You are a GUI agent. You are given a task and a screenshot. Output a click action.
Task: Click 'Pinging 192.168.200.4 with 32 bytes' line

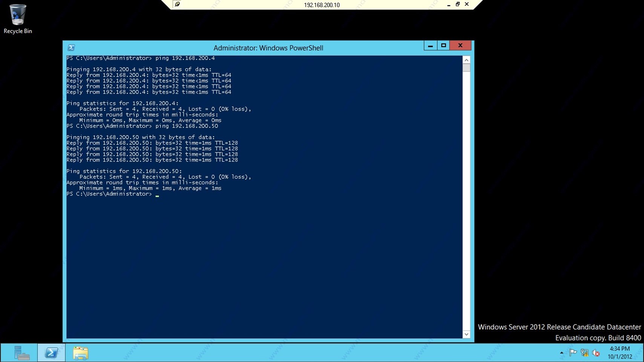[139, 69]
